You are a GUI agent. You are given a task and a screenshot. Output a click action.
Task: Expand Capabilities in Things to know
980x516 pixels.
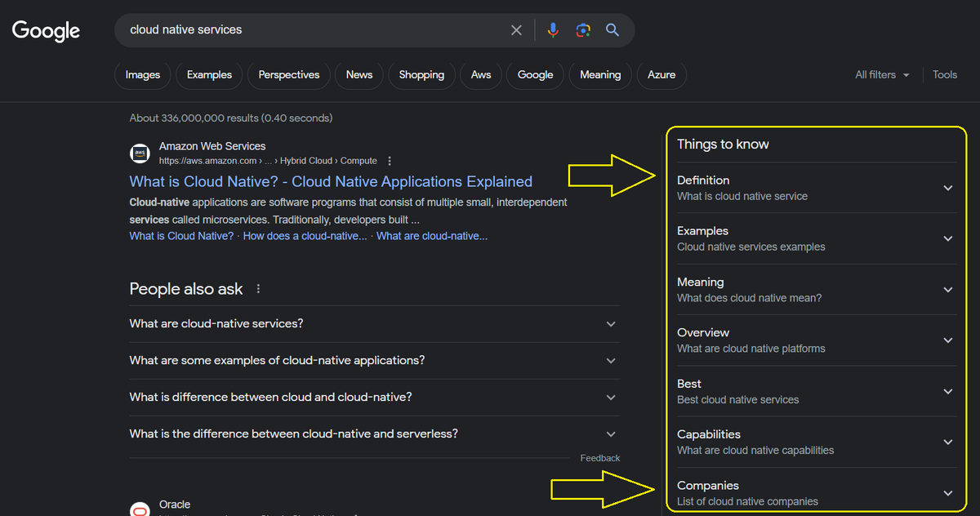[x=816, y=442]
